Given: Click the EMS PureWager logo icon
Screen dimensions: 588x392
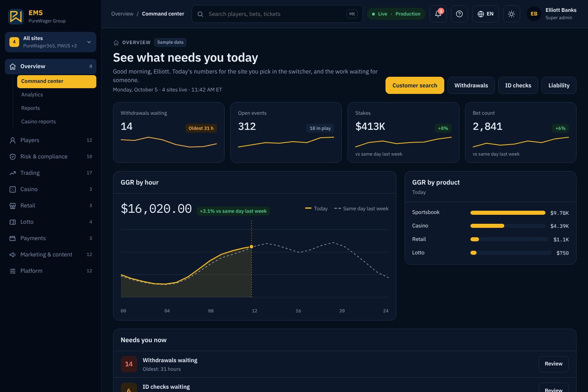Looking at the screenshot, I should 16,16.
